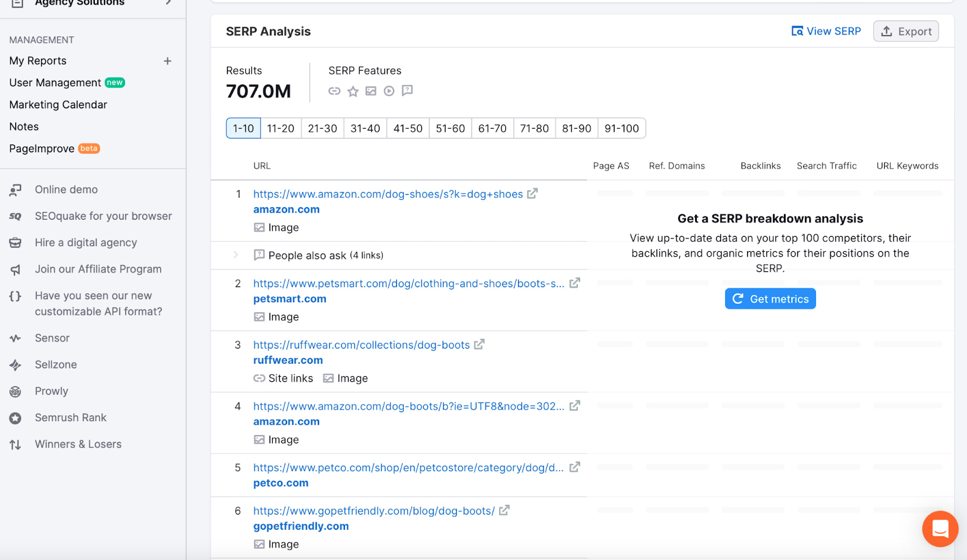Viewport: 967px width, 560px height.
Task: Click the View SERP link
Action: (x=826, y=31)
